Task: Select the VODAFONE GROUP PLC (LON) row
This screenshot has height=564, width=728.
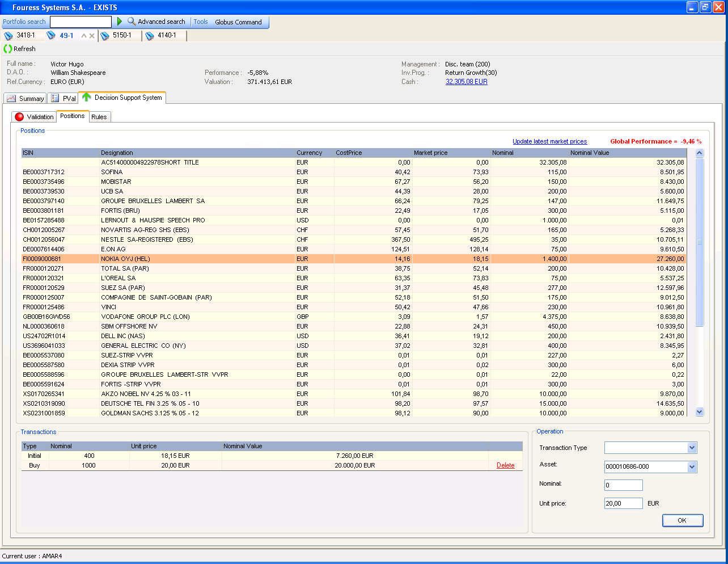Action: coord(354,317)
